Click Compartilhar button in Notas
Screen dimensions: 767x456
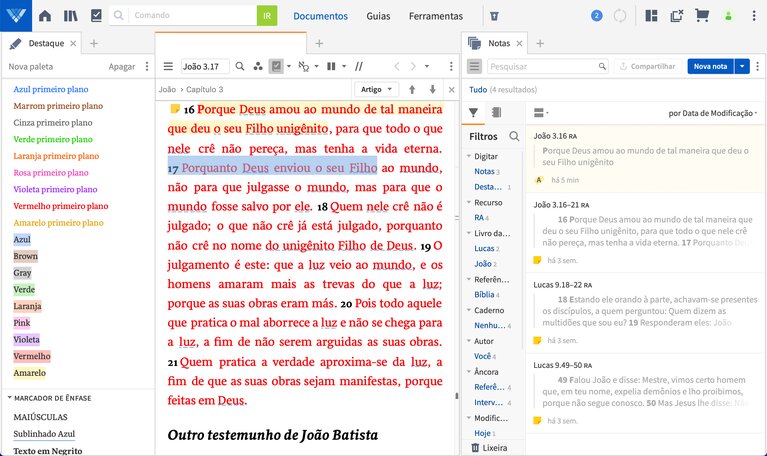tap(648, 66)
